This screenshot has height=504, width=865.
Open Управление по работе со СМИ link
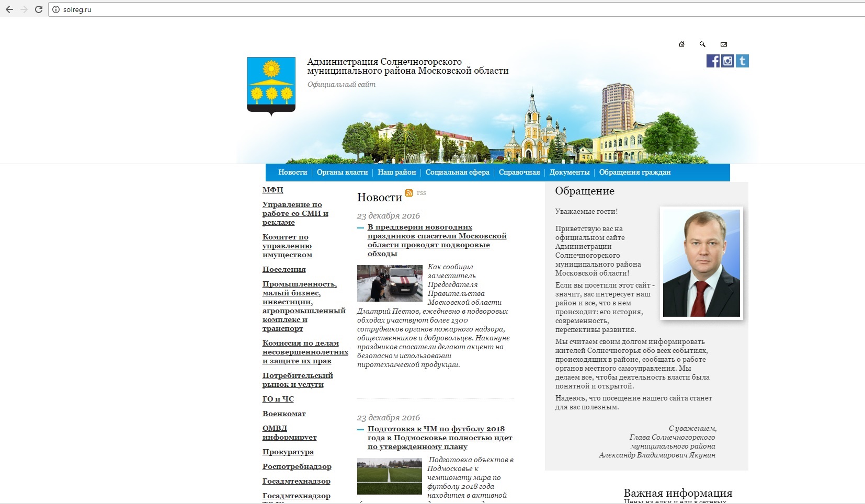click(295, 213)
